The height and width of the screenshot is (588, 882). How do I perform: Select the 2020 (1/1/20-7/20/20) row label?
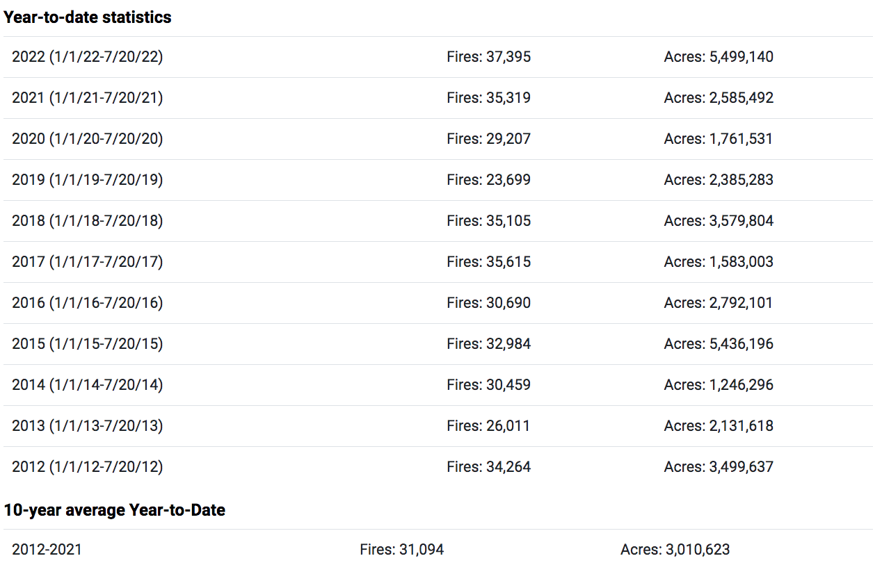[88, 139]
